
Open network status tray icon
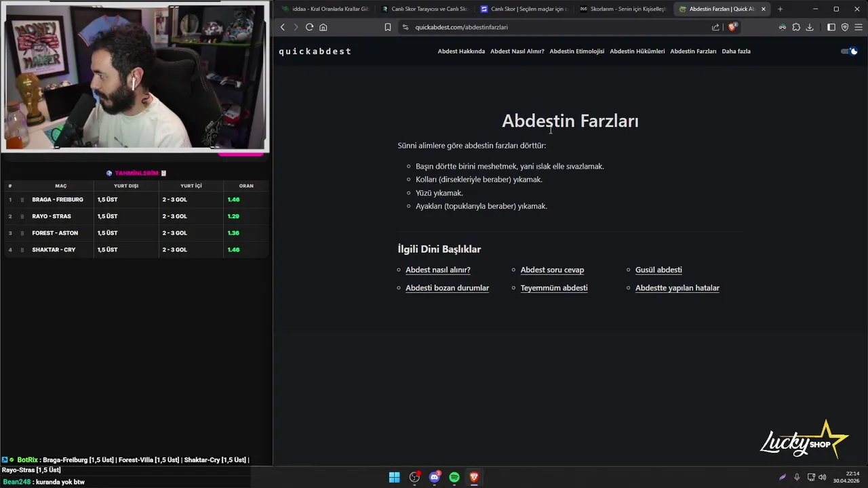(811, 477)
